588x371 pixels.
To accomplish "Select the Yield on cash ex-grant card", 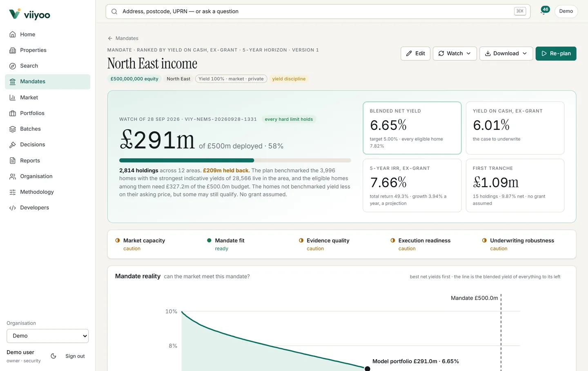I will [515, 128].
